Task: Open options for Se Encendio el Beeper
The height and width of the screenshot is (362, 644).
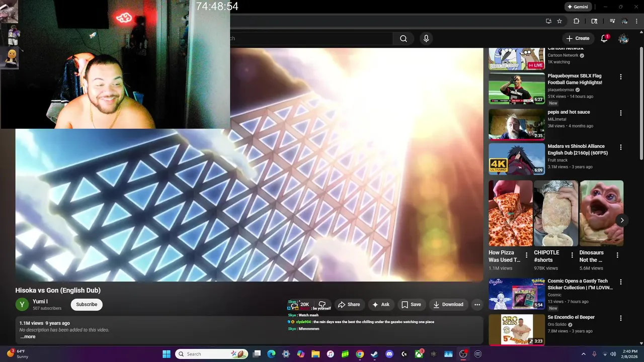Action: click(x=621, y=318)
